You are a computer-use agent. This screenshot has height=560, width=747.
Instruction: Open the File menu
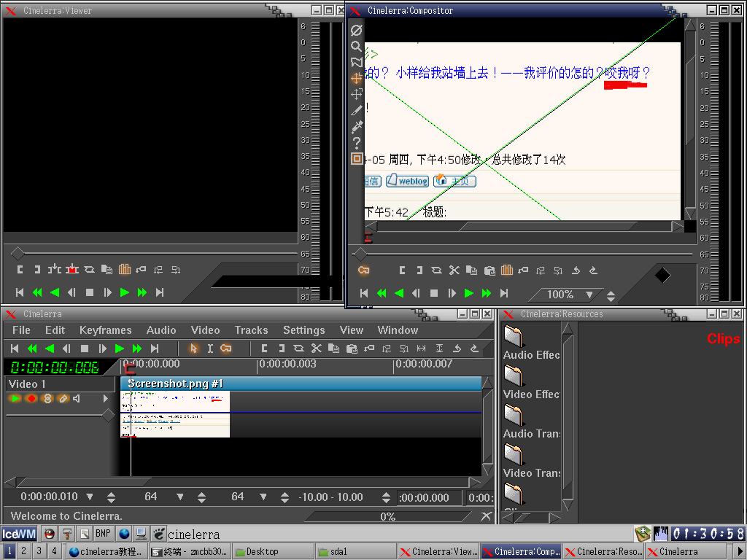(x=21, y=330)
